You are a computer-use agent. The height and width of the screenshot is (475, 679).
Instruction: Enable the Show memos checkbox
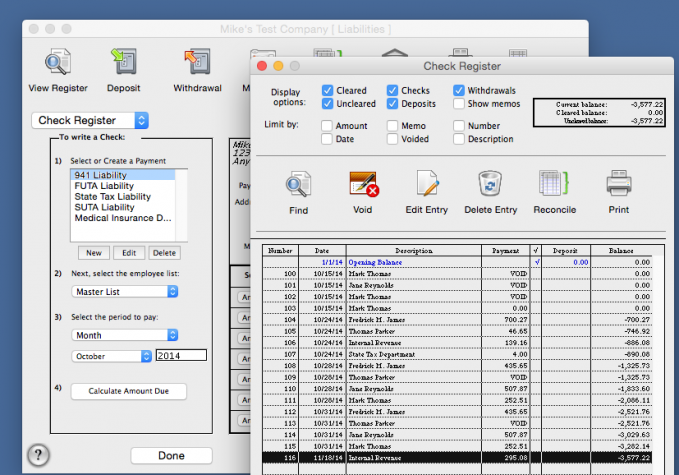coord(459,103)
